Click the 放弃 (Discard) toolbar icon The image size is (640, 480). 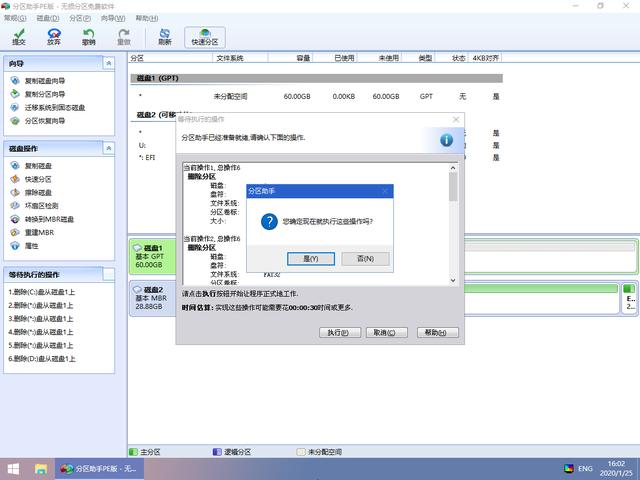click(x=54, y=37)
